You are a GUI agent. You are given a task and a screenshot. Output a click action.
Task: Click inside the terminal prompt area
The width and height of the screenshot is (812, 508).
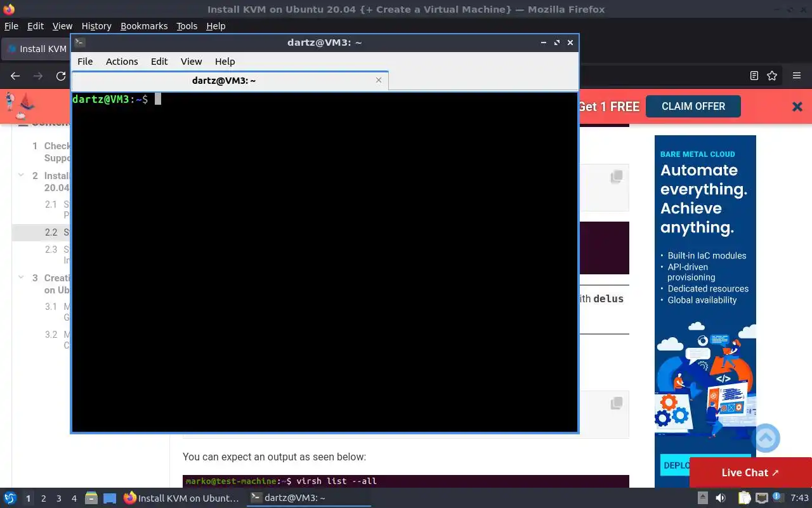click(x=324, y=262)
